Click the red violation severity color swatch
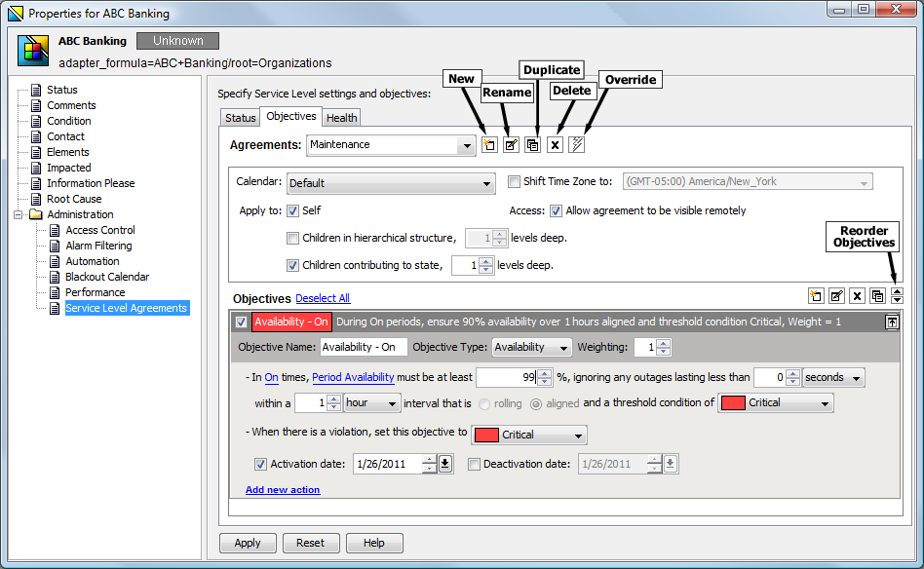924x569 pixels. [x=486, y=436]
